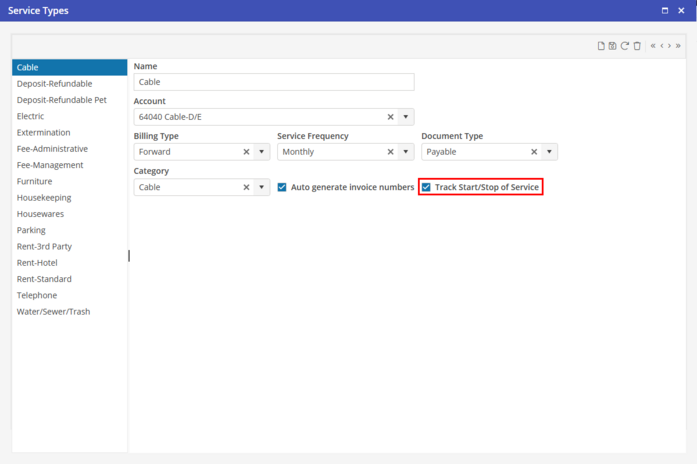Image resolution: width=697 pixels, height=464 pixels.
Task: Open the Document Type dropdown
Action: click(550, 152)
